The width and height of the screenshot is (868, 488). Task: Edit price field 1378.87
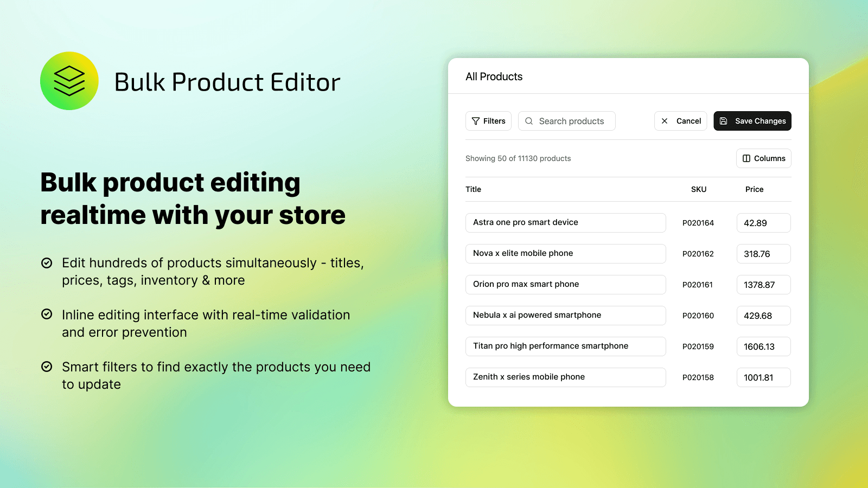click(764, 285)
